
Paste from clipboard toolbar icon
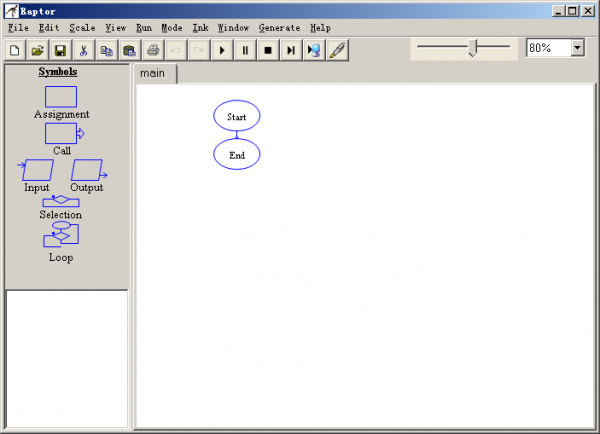pos(130,50)
